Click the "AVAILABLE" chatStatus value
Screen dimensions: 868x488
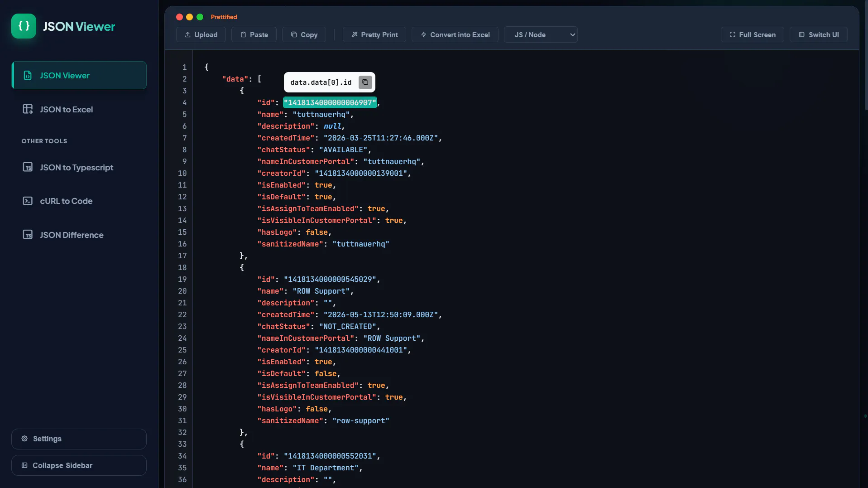(x=343, y=150)
